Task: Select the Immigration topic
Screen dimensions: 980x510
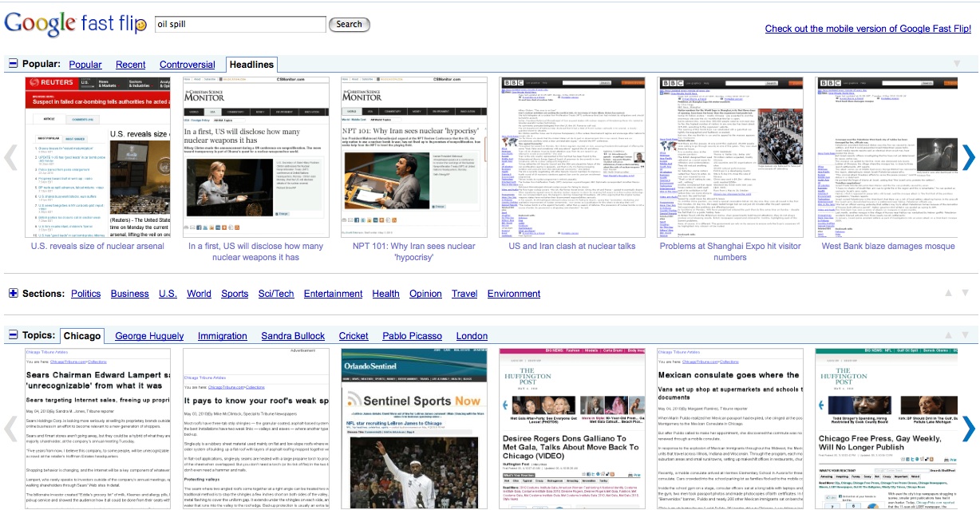Action: pos(223,336)
